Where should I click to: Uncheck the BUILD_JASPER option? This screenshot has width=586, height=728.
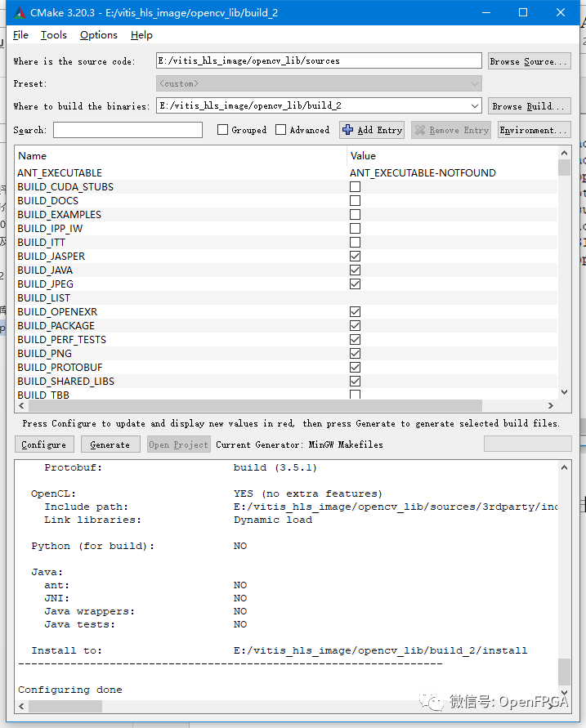coord(356,257)
